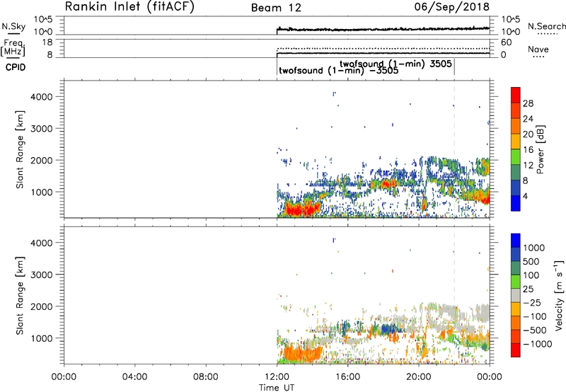
Task: Click the orange velocity echo patch near 13:00
Action: [x=302, y=353]
